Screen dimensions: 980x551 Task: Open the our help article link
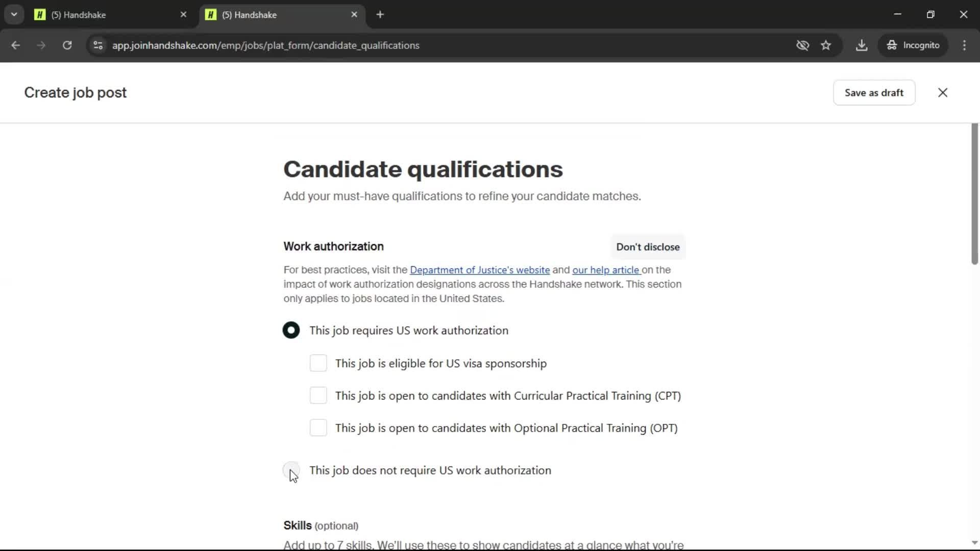(x=606, y=270)
